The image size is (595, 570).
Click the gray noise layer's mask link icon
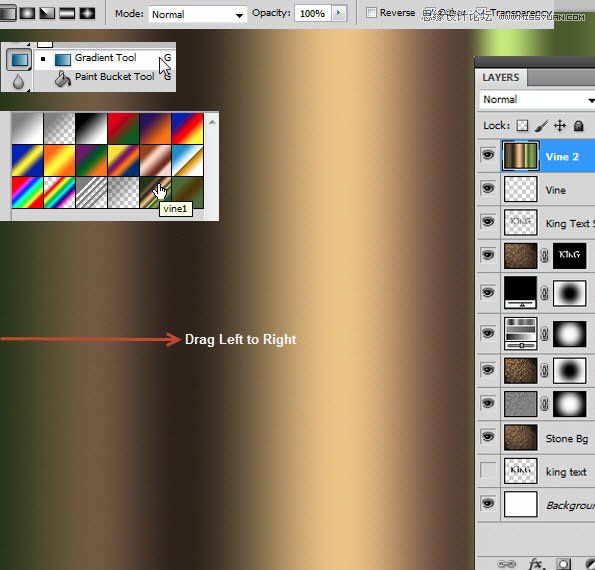(545, 404)
